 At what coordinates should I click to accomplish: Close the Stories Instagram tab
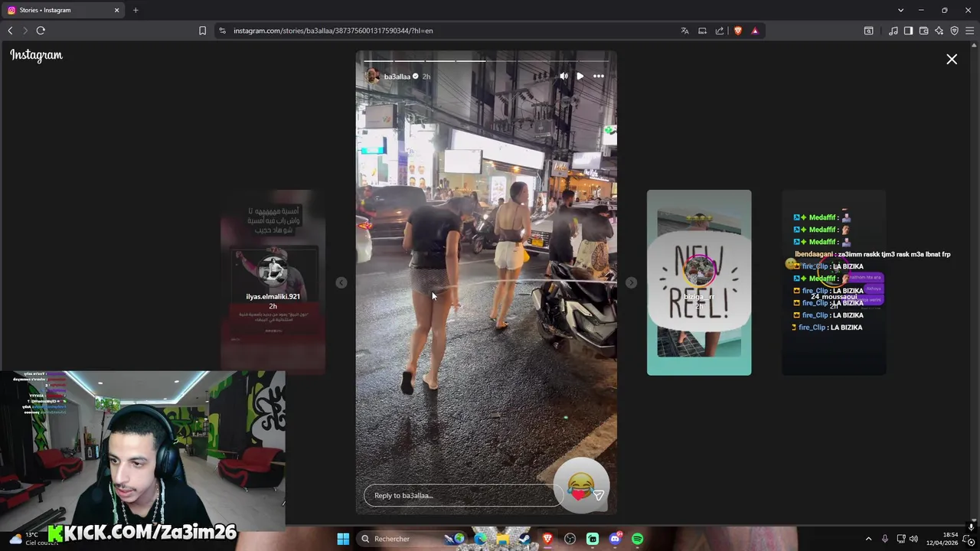117,10
